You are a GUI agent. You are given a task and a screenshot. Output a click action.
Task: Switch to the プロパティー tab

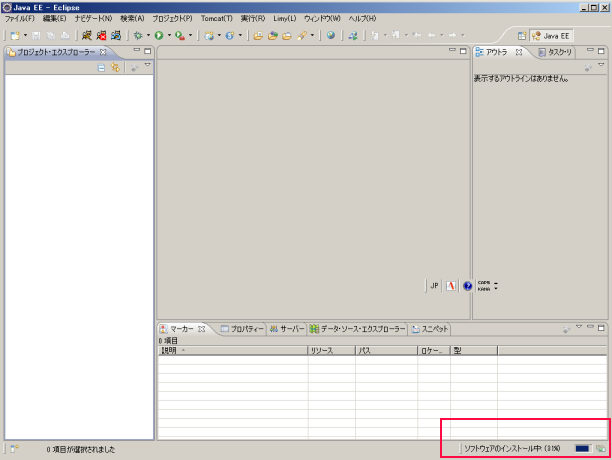[242, 329]
